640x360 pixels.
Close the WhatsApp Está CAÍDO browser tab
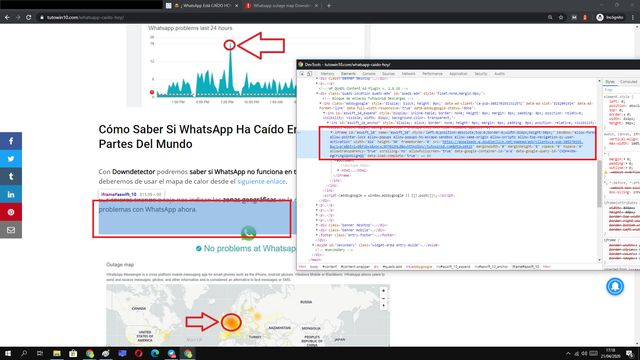(236, 6)
